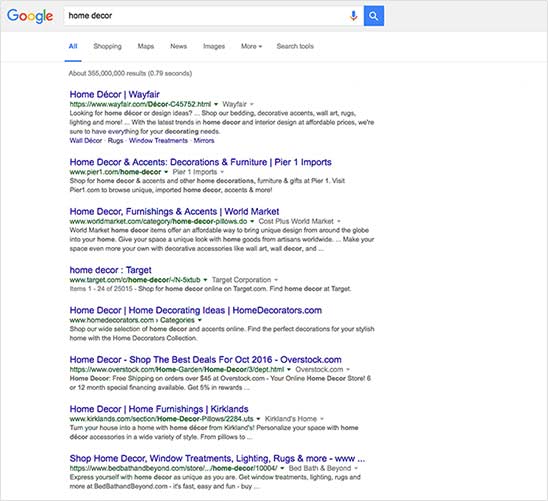Switch to the Images tab
548x501 pixels.
tap(214, 46)
